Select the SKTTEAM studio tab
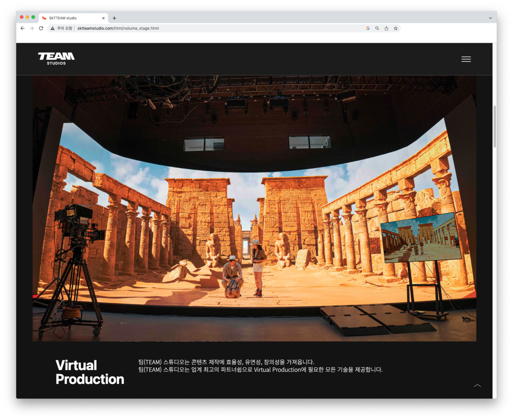 pyautogui.click(x=73, y=18)
